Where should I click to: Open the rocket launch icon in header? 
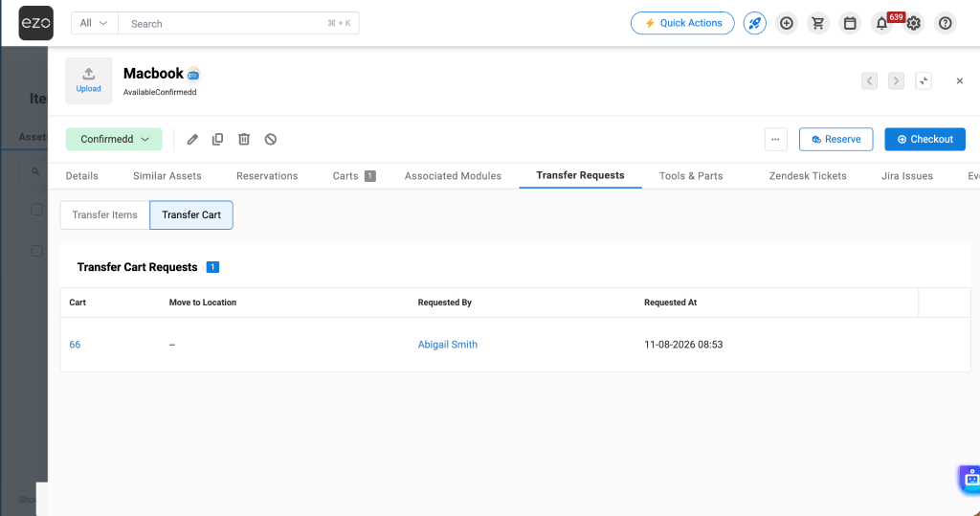[754, 23]
